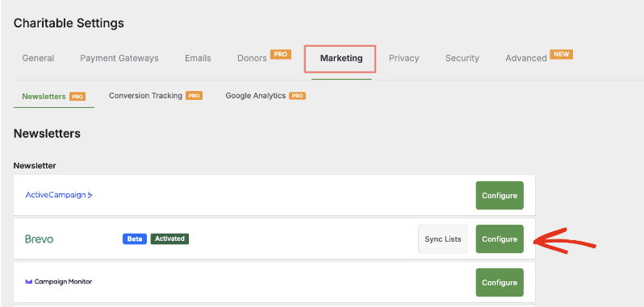Go to the Donors tab

pyautogui.click(x=252, y=58)
